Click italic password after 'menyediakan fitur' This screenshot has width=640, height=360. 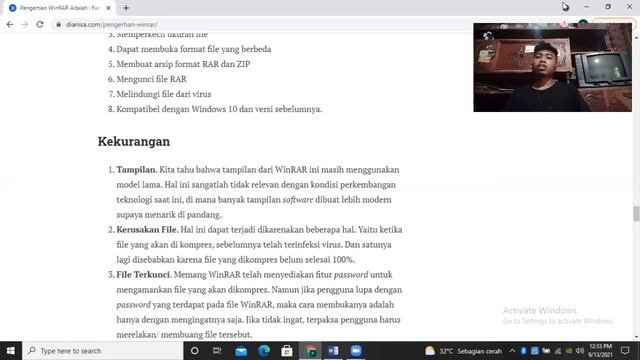coord(351,275)
